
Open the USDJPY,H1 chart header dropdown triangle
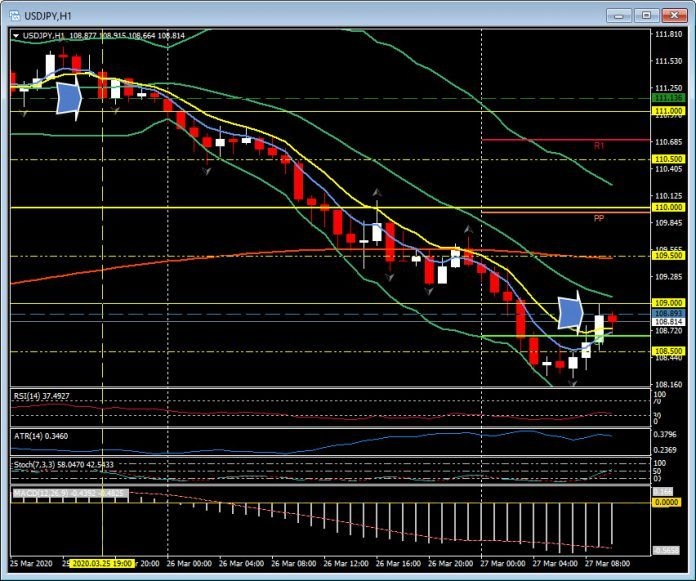tap(16, 36)
